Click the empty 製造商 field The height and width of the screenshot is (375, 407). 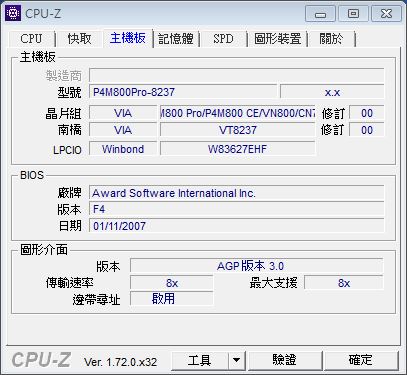pos(236,76)
